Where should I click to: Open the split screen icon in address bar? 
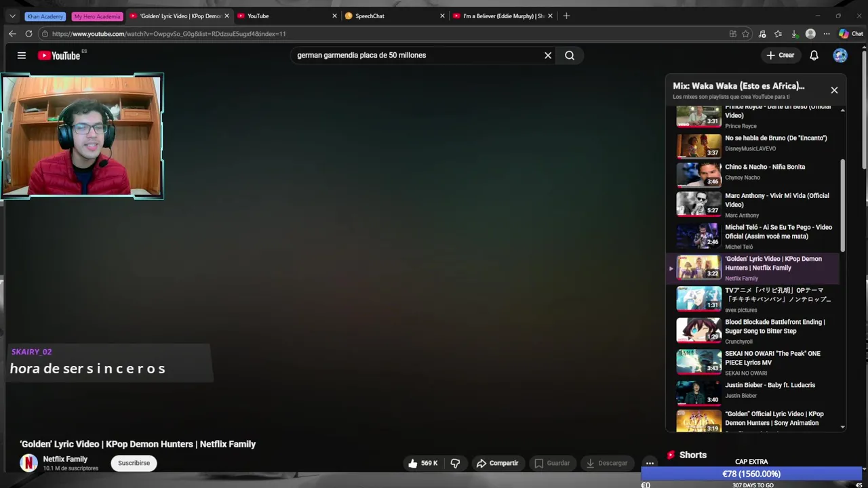(x=732, y=34)
